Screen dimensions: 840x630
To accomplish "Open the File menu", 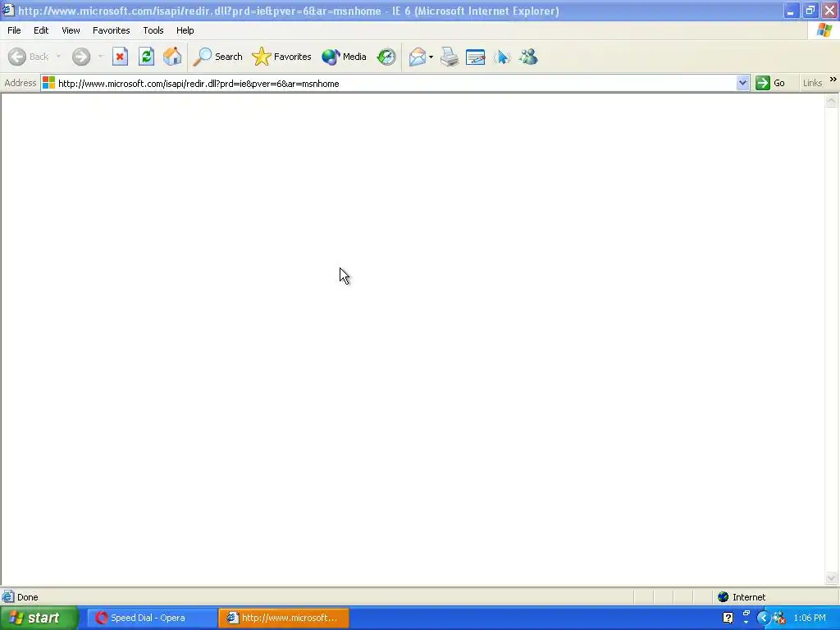I will pyautogui.click(x=14, y=30).
